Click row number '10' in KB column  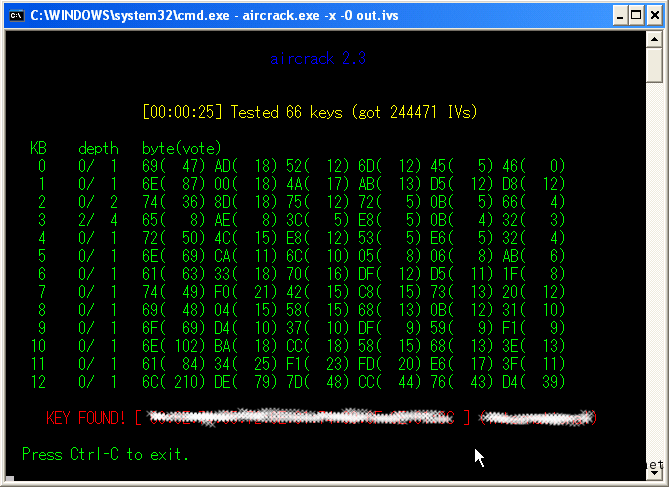(x=38, y=346)
